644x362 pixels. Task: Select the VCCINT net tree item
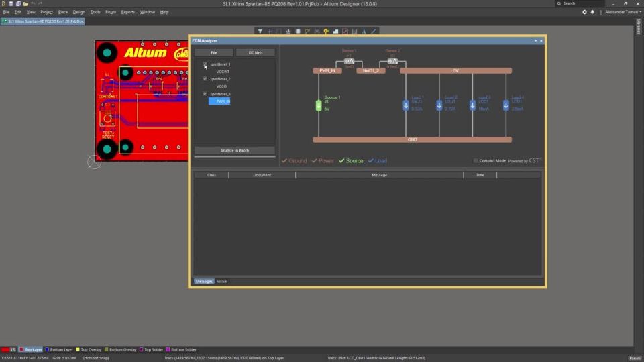click(223, 72)
